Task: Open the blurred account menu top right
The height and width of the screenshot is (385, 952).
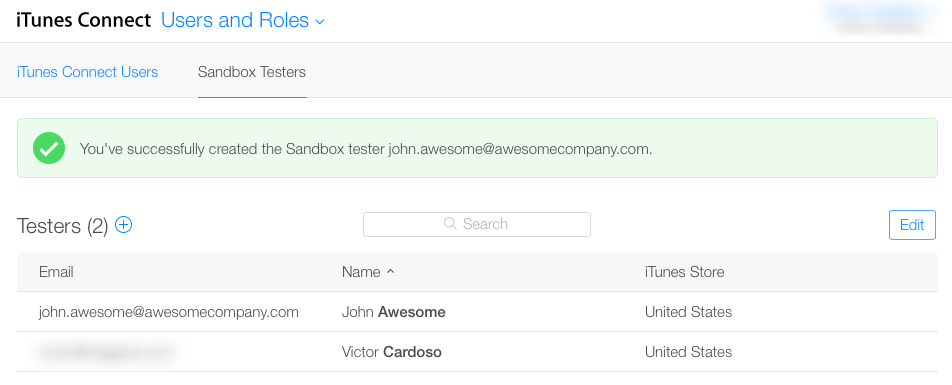Action: coord(879,19)
